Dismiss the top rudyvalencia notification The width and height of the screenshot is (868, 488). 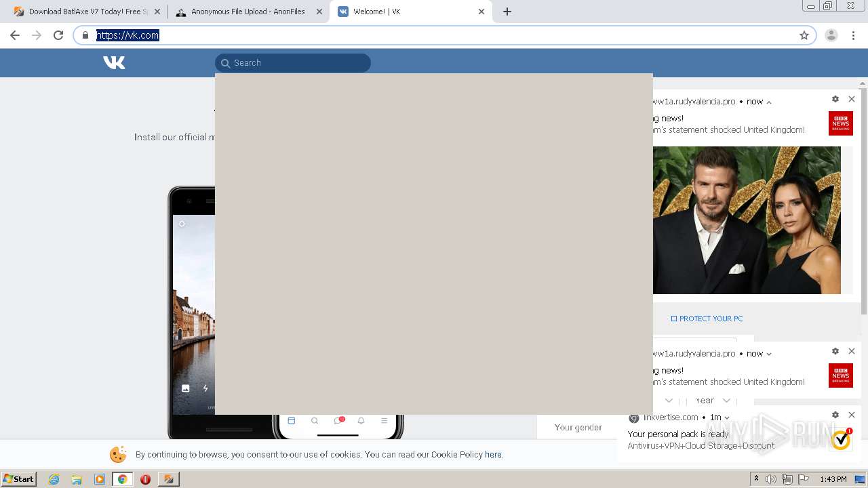point(852,99)
